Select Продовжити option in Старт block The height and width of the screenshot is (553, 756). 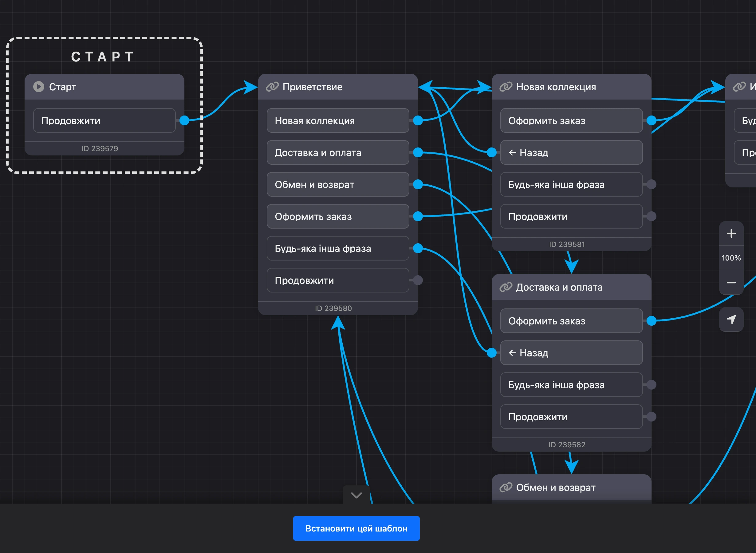pyautogui.click(x=104, y=120)
